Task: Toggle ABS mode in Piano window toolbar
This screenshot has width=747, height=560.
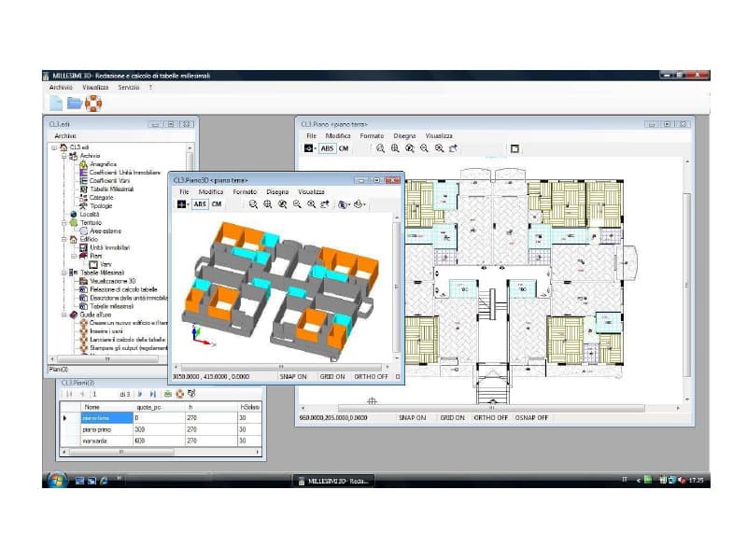Action: [328, 148]
